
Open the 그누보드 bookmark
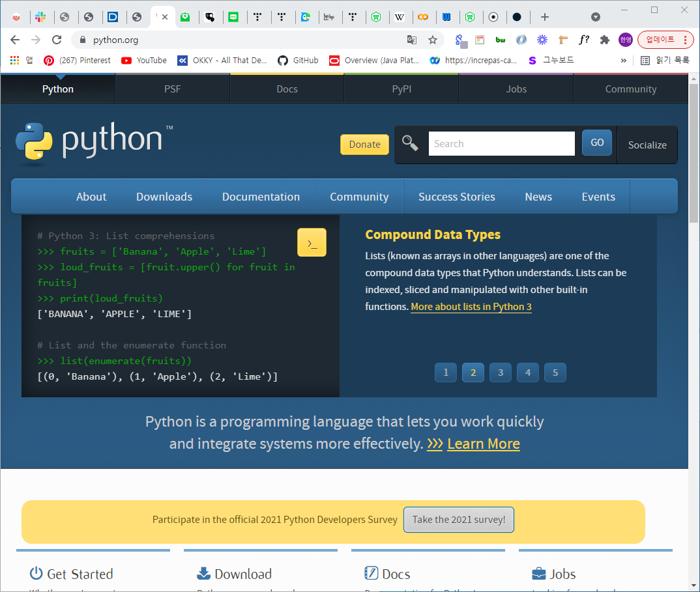point(551,60)
